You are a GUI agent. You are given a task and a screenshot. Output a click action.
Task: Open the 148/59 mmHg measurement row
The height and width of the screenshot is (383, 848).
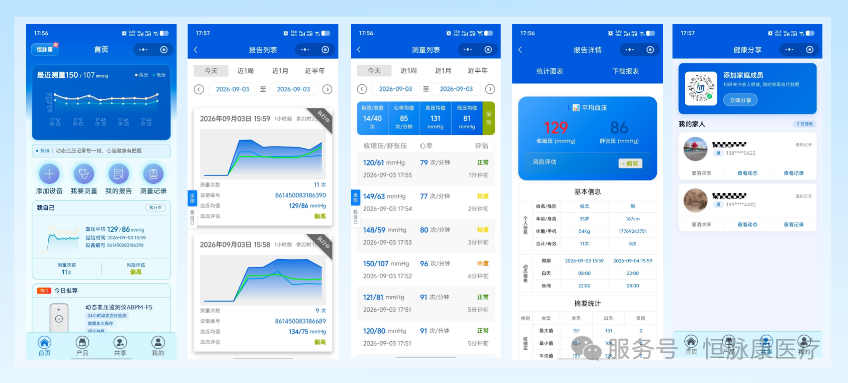pos(426,235)
